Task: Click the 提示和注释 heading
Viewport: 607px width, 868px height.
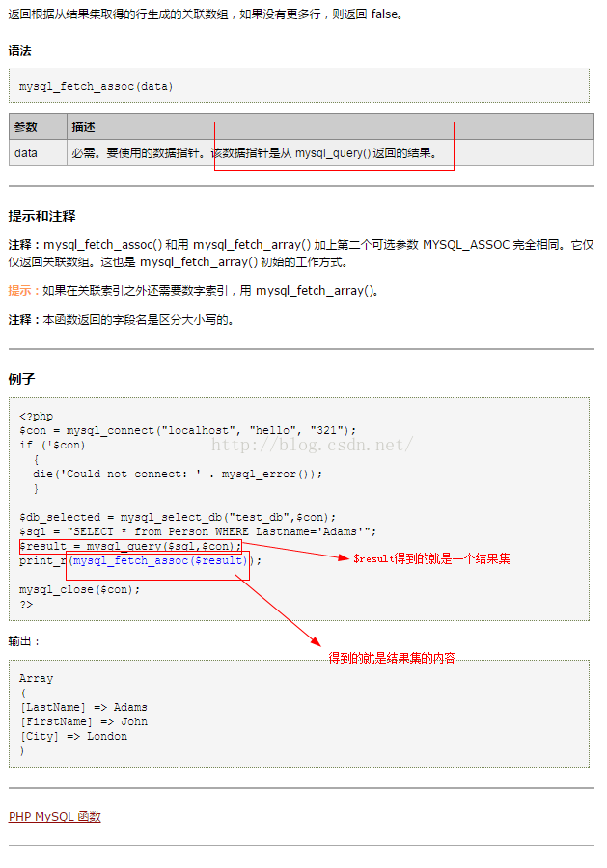Action: coord(42,216)
